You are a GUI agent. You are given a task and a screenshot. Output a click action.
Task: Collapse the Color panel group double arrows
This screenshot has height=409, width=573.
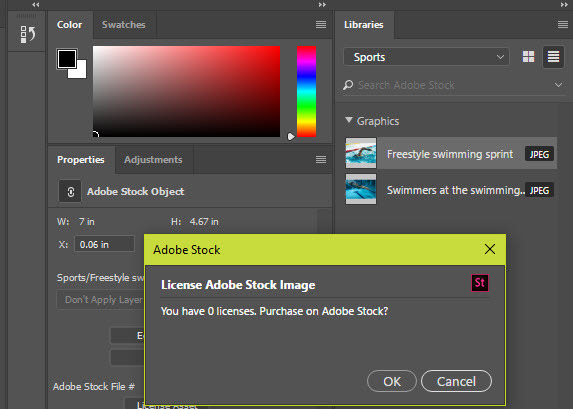322,4
